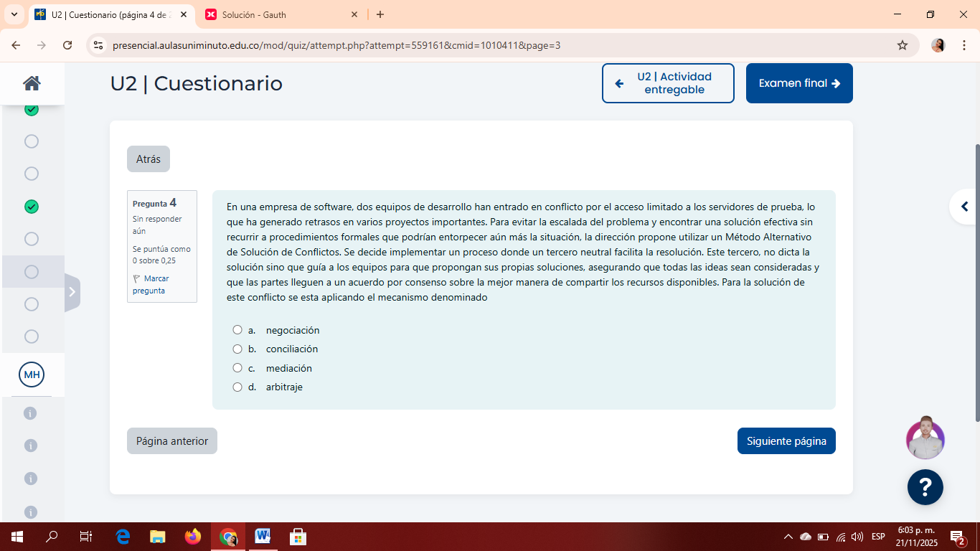Choose option c. mediación
Viewport: 980px width, 551px height.
(x=237, y=368)
